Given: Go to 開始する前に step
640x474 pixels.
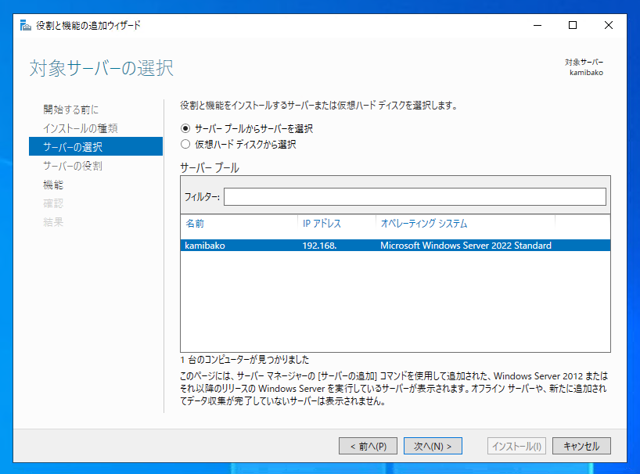Looking at the screenshot, I should (x=71, y=109).
